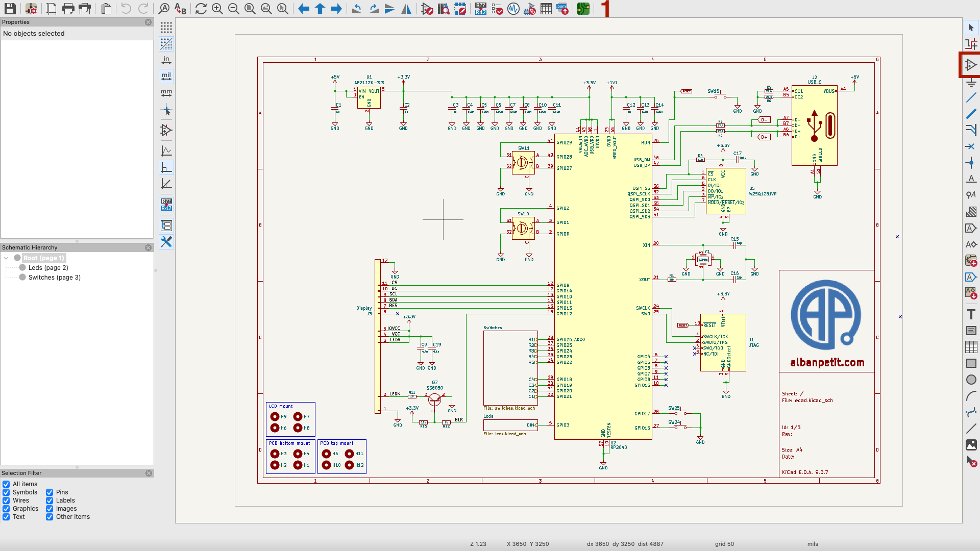Click the Undo arrow in toolbar

[x=126, y=9]
